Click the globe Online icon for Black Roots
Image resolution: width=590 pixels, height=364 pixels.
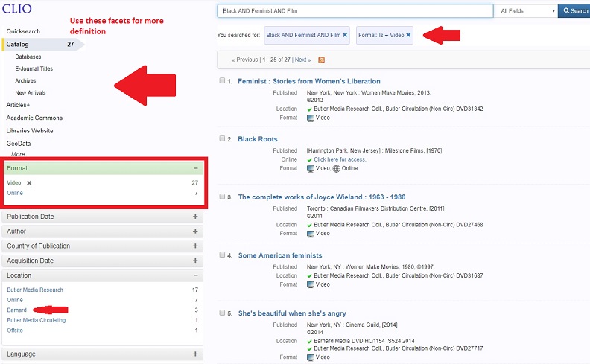(x=337, y=168)
